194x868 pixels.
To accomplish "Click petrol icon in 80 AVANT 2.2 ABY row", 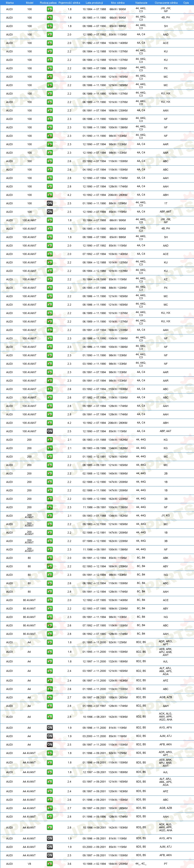I will click(50, 609).
